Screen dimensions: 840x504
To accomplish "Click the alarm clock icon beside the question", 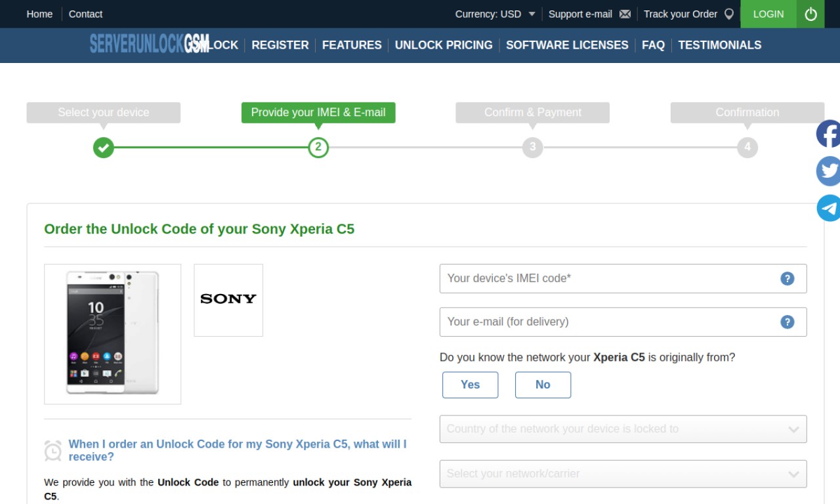I will tap(53, 450).
